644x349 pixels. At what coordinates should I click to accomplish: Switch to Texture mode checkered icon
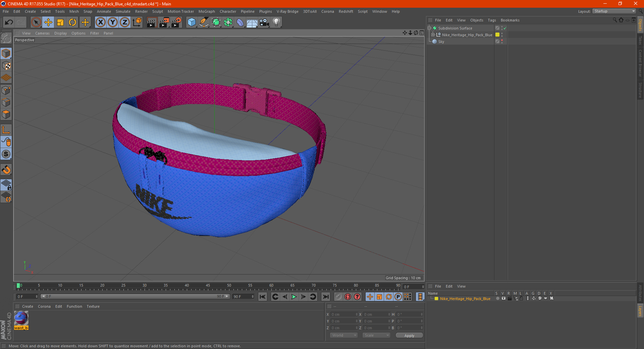pos(6,66)
